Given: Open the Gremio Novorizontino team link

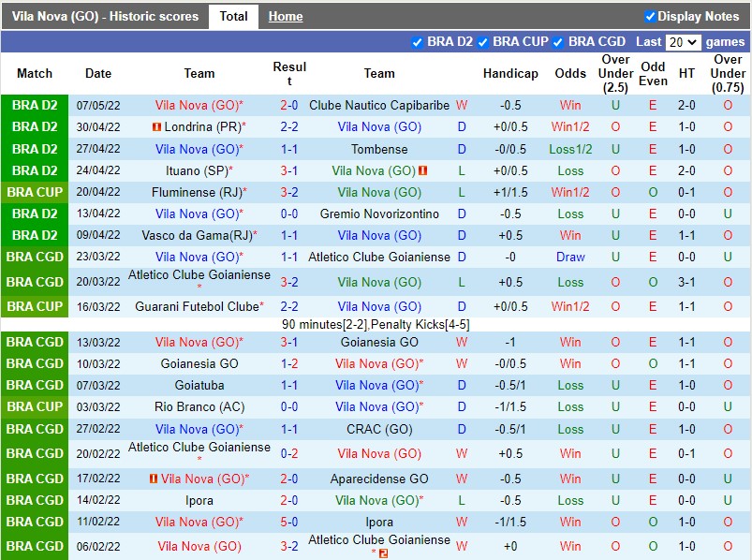Looking at the screenshot, I should [x=379, y=214].
